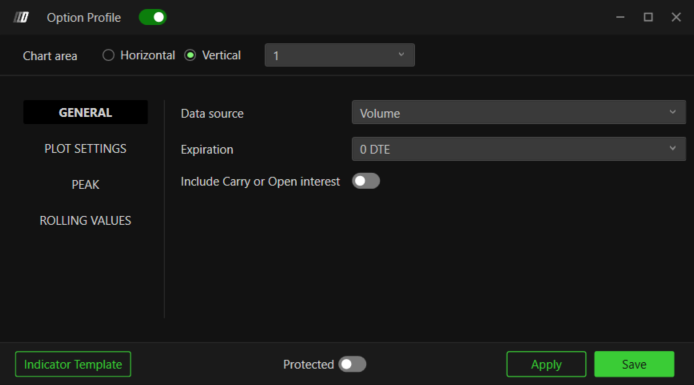Open the Volume data source dropdown
The width and height of the screenshot is (694, 385).
(519, 112)
